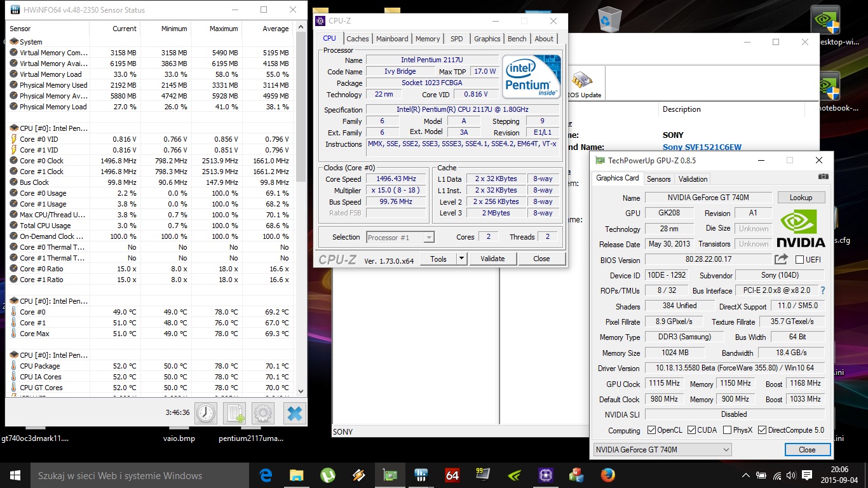Click the Intel Pentium logo in CPU-Z
The width and height of the screenshot is (868, 488).
coord(531,76)
